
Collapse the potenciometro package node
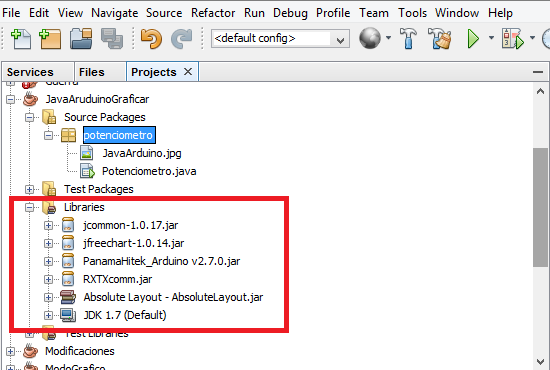click(x=48, y=135)
